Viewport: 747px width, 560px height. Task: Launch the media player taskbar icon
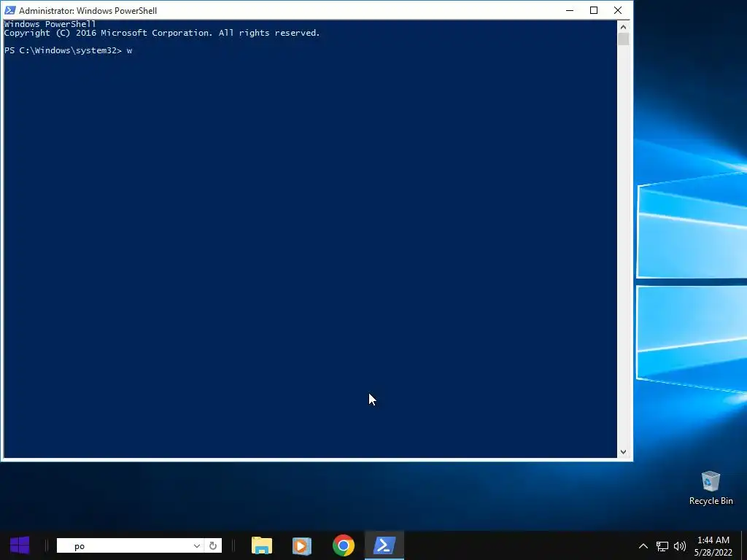click(301, 545)
